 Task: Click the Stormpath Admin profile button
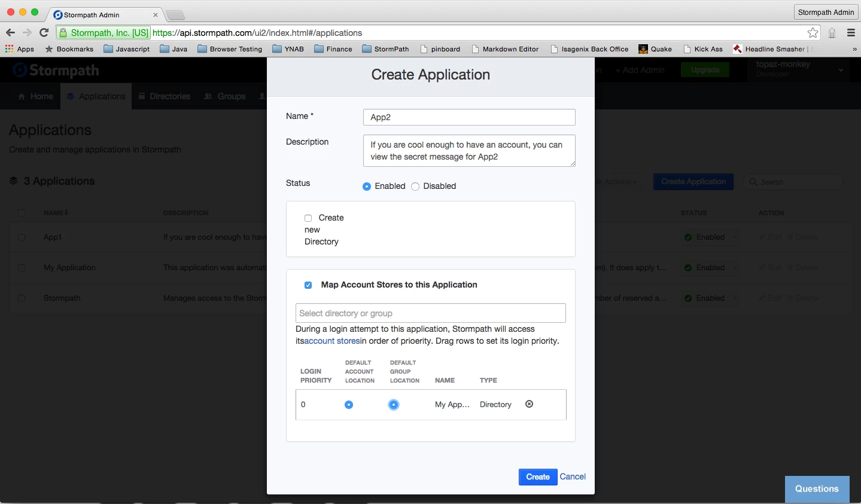pyautogui.click(x=826, y=12)
